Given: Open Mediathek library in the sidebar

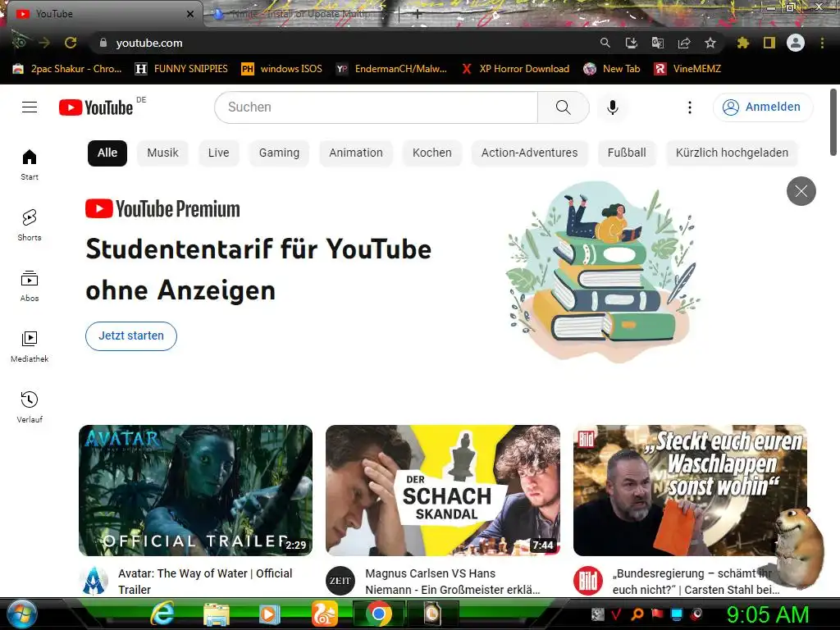Looking at the screenshot, I should tap(30, 347).
